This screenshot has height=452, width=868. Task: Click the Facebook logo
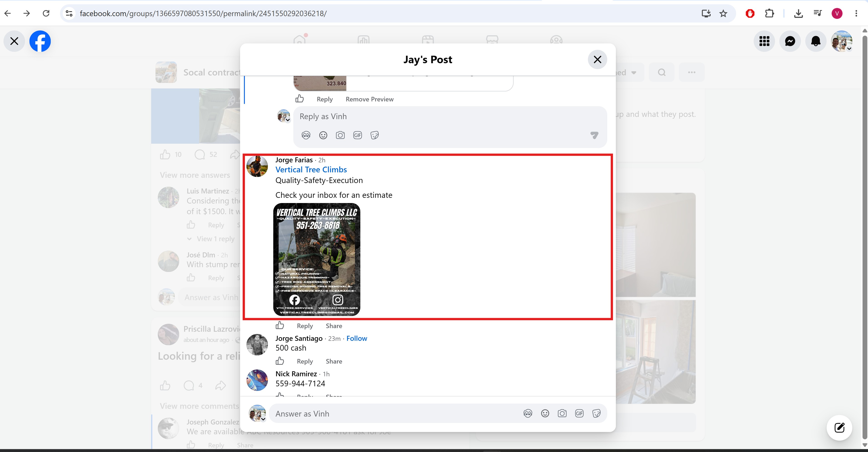click(40, 41)
